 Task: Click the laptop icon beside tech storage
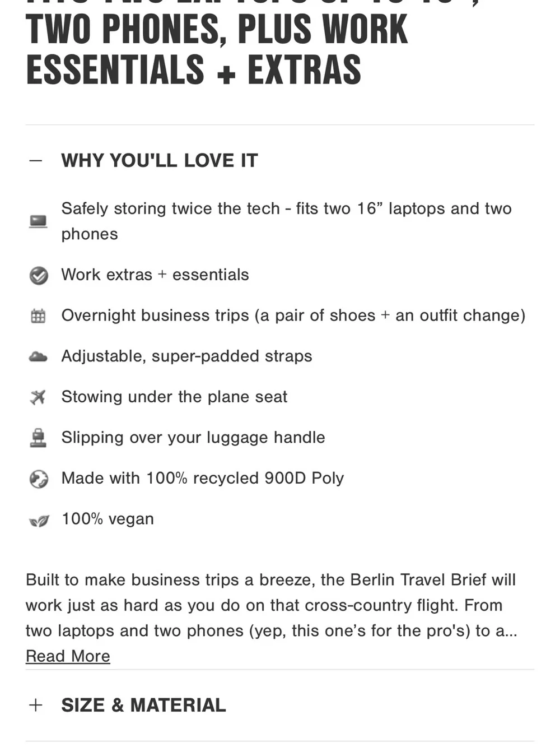click(x=38, y=221)
